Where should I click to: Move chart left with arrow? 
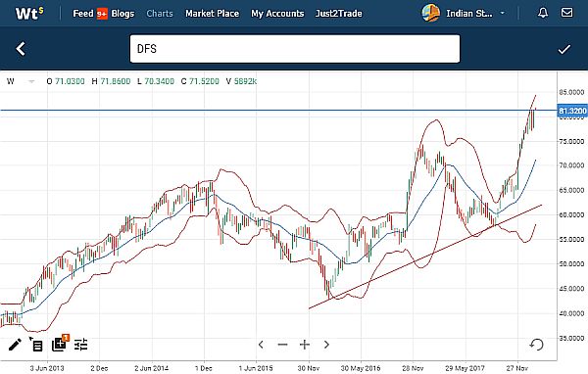pos(261,345)
